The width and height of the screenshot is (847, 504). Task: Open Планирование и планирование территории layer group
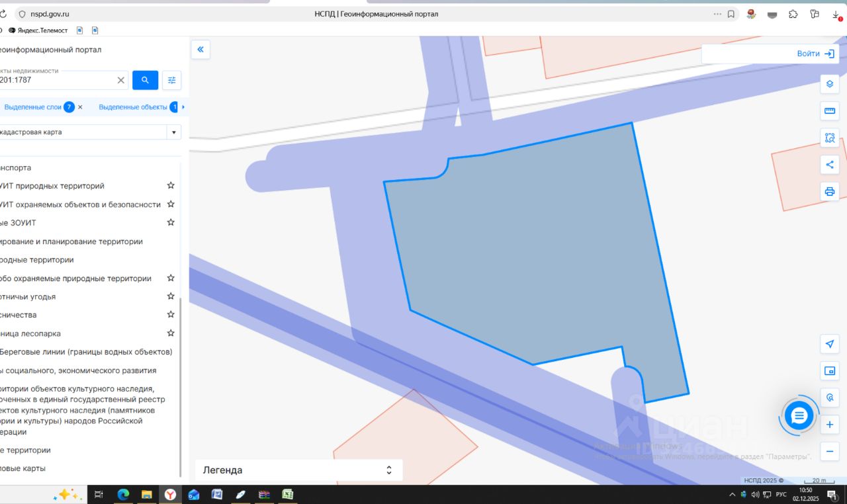(71, 241)
